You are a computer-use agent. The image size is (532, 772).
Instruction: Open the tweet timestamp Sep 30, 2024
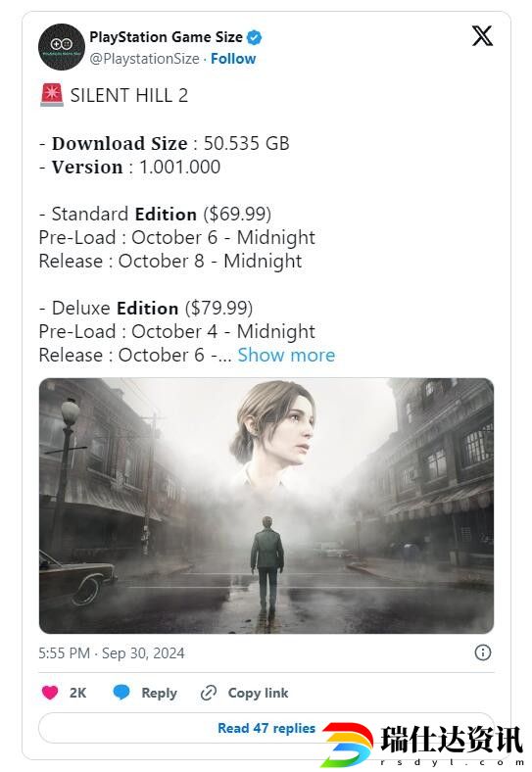click(112, 653)
